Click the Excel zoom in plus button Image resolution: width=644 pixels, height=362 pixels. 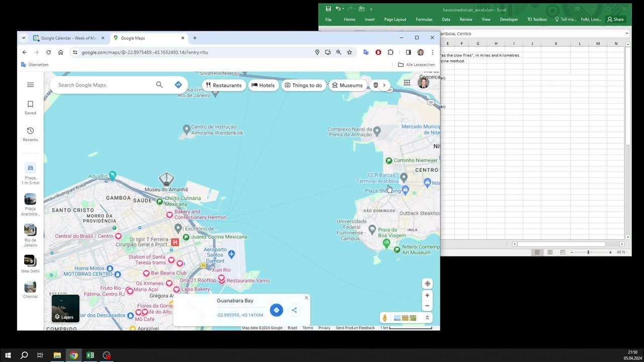click(x=610, y=252)
